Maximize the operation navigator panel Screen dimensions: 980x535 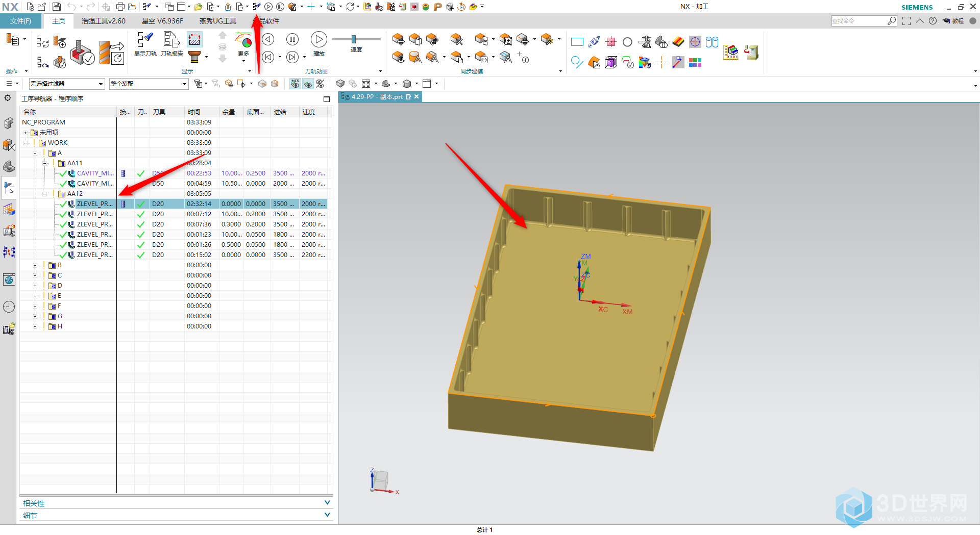[327, 99]
